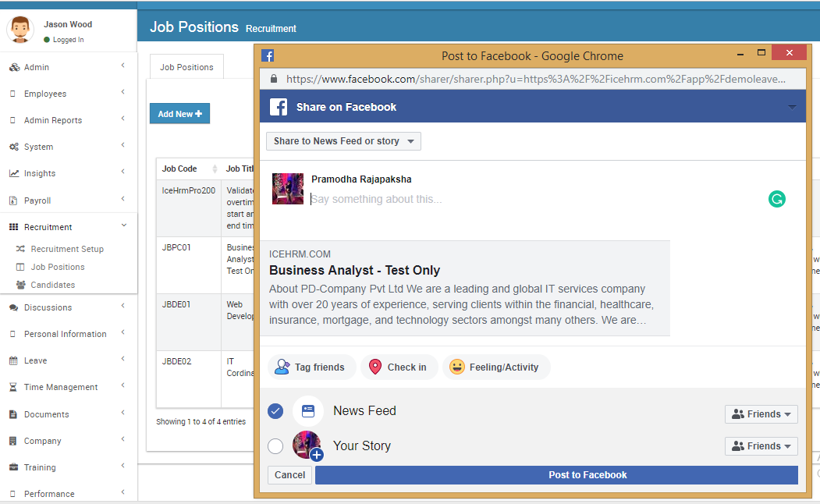Open the News Feed Friends audience dropdown

pos(761,414)
